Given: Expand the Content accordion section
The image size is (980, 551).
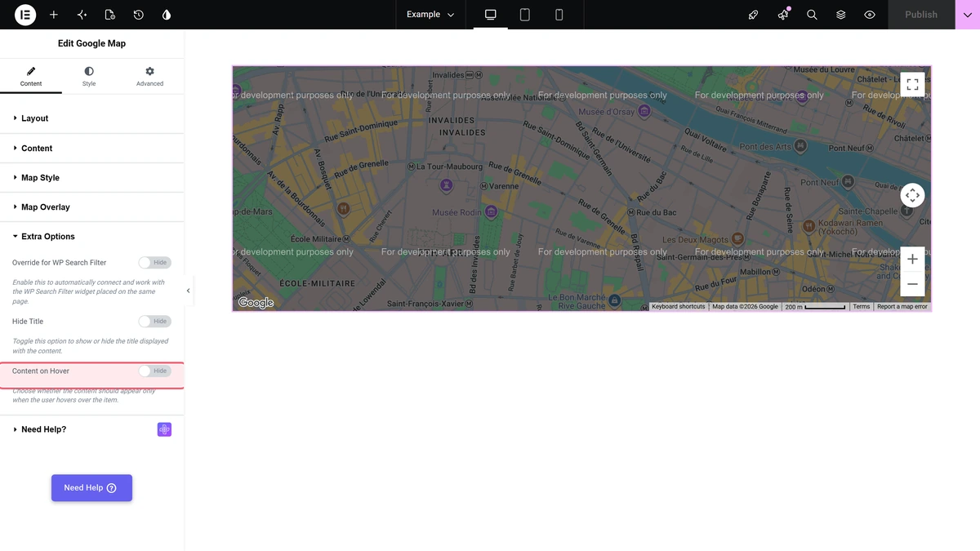Looking at the screenshot, I should tap(91, 149).
